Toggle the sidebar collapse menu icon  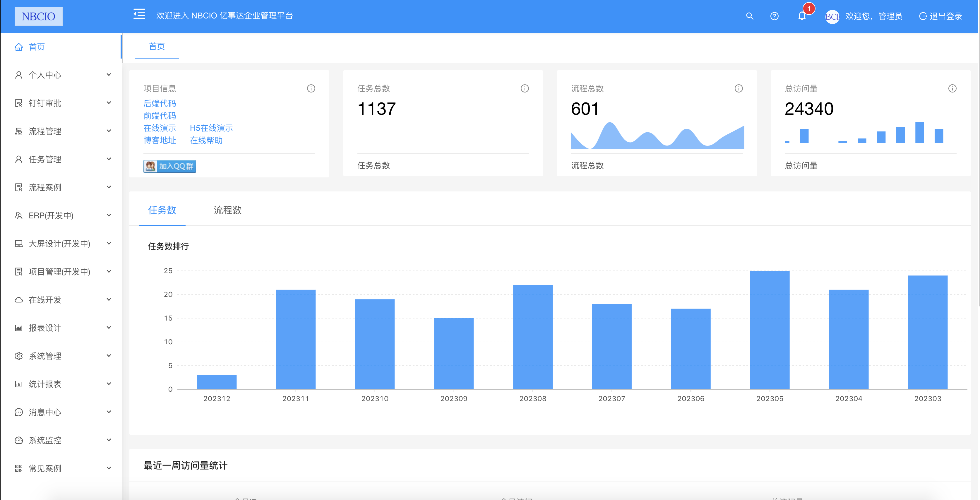tap(139, 14)
